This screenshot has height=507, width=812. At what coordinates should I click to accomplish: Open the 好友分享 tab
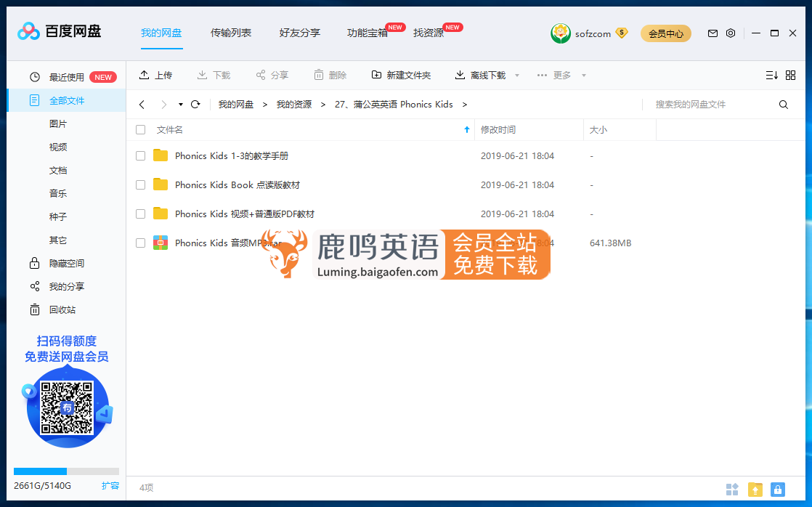tap(300, 33)
